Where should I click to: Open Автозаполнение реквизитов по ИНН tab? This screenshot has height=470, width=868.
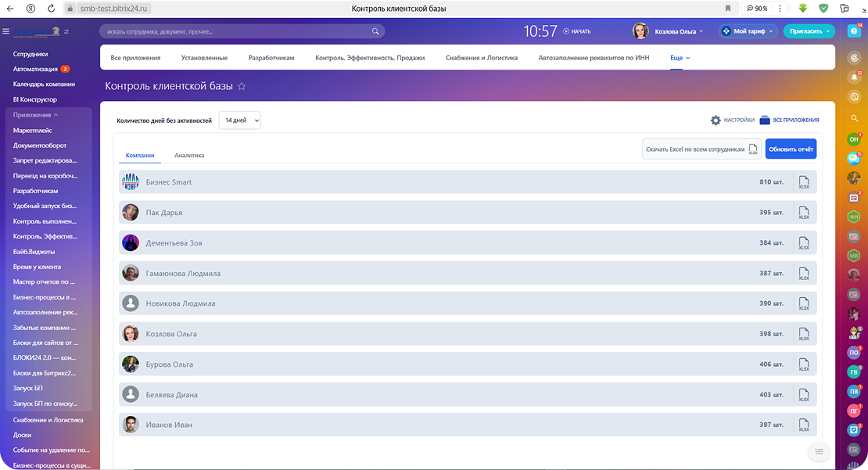point(594,58)
